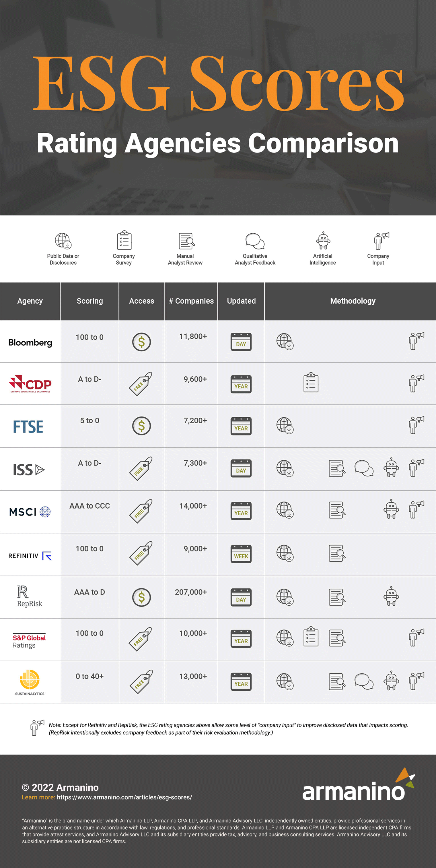Screen dimensions: 436x868
Task: Click the Artificial Intelligence robot legend icon
Action: [323, 240]
